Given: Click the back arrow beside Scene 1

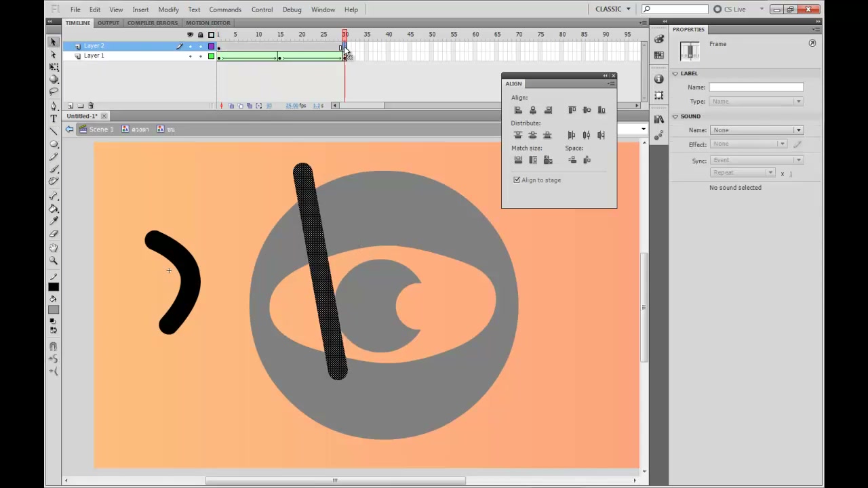Looking at the screenshot, I should 69,129.
